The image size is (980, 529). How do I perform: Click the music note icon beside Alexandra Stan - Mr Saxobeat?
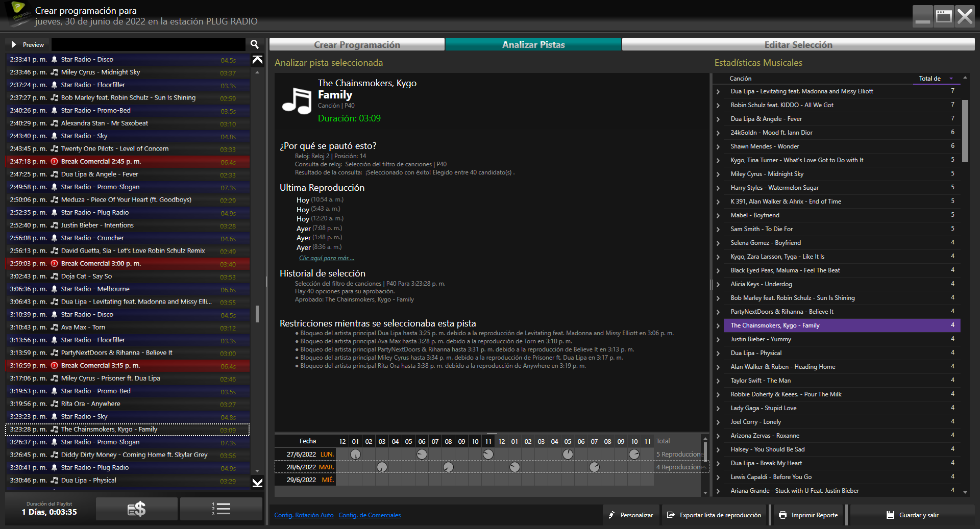click(x=54, y=123)
